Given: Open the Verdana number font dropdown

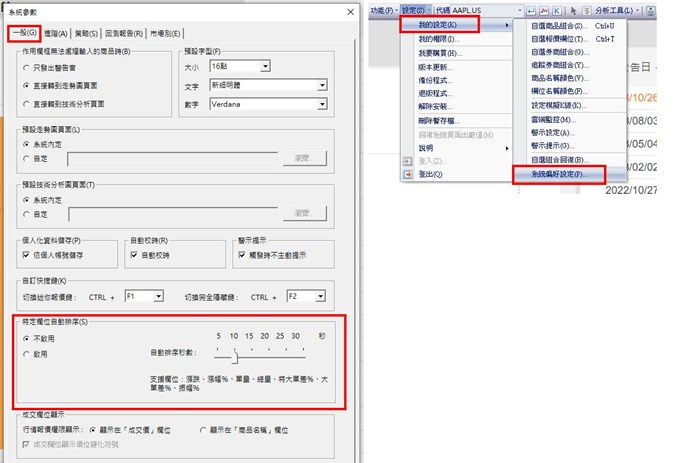Looking at the screenshot, I should [x=322, y=104].
